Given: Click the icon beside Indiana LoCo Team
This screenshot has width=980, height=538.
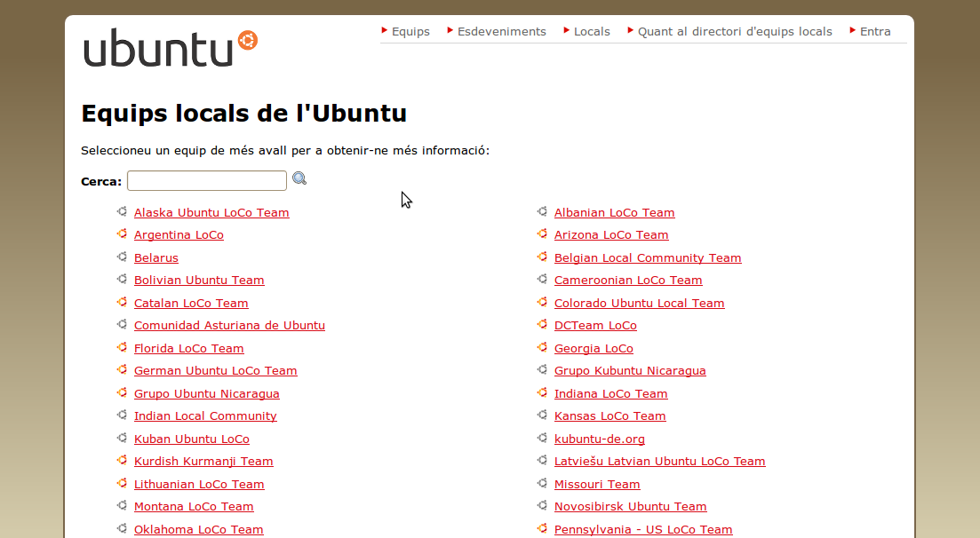Looking at the screenshot, I should tap(542, 393).
